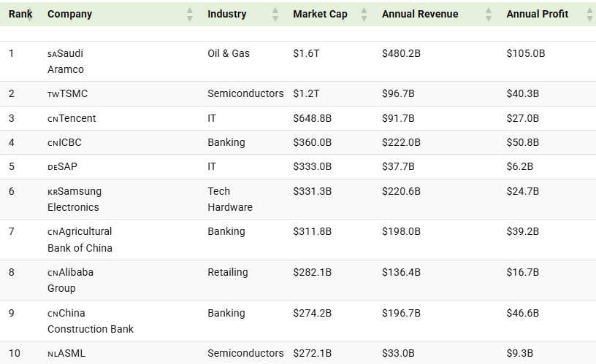The image size is (596, 364).
Task: Click the Annual Revenue sort arrows
Action: coord(489,15)
